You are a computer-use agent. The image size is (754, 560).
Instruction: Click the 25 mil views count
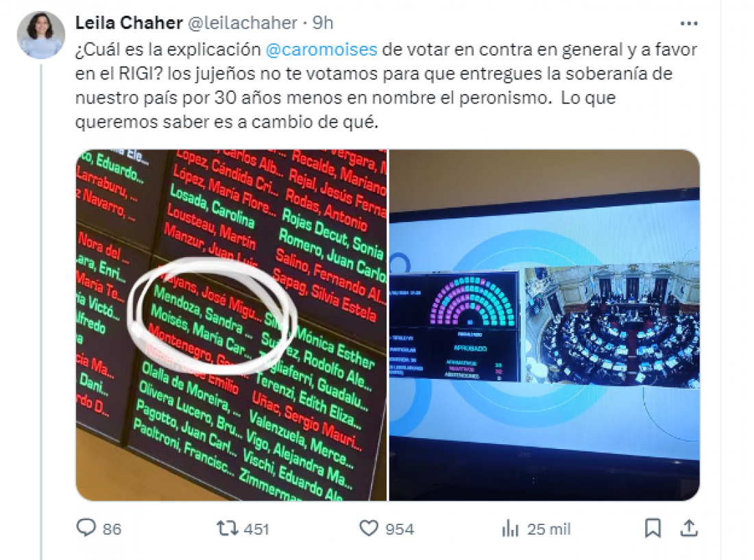point(548,529)
